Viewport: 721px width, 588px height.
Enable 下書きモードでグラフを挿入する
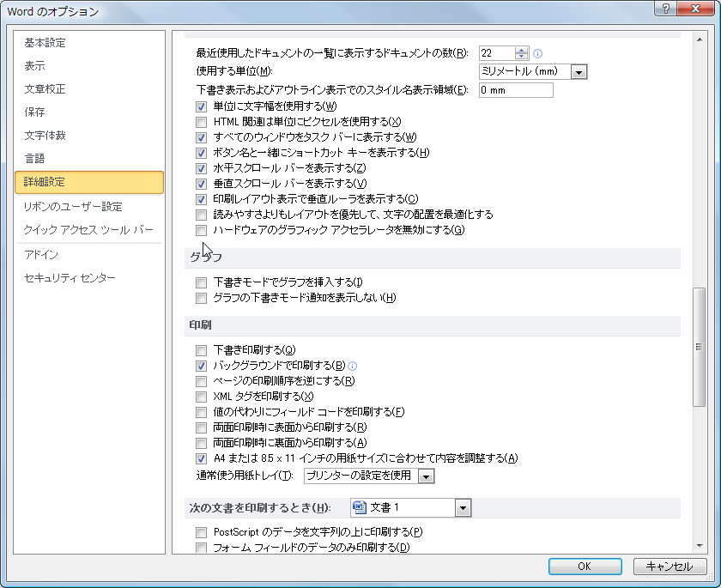tap(201, 282)
